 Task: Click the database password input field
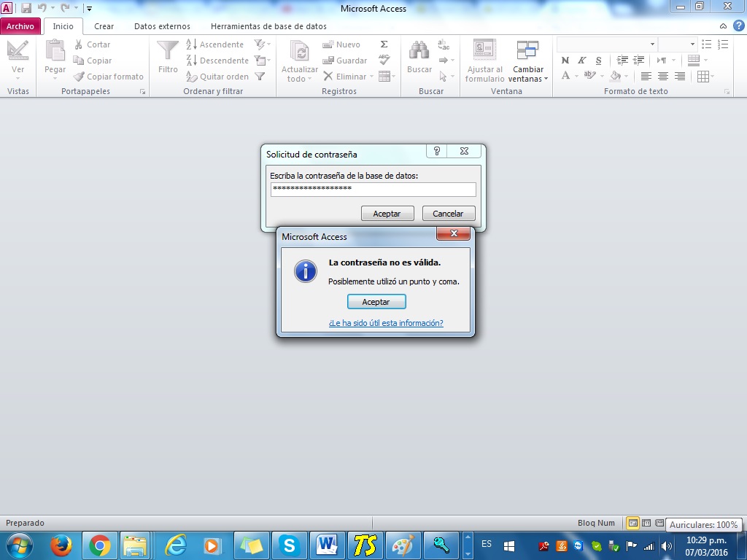pos(373,189)
